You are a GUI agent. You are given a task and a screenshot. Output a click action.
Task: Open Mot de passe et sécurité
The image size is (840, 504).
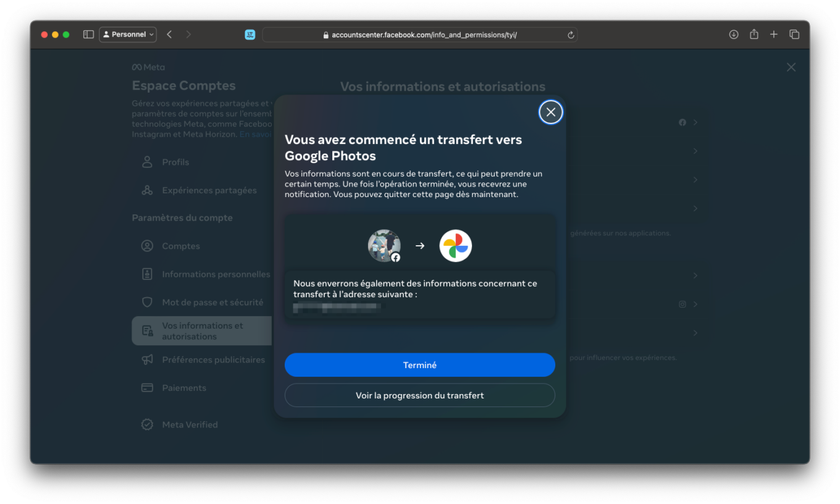201,303
